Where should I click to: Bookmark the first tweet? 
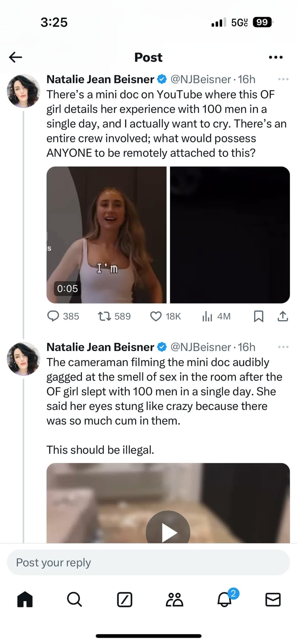258,316
